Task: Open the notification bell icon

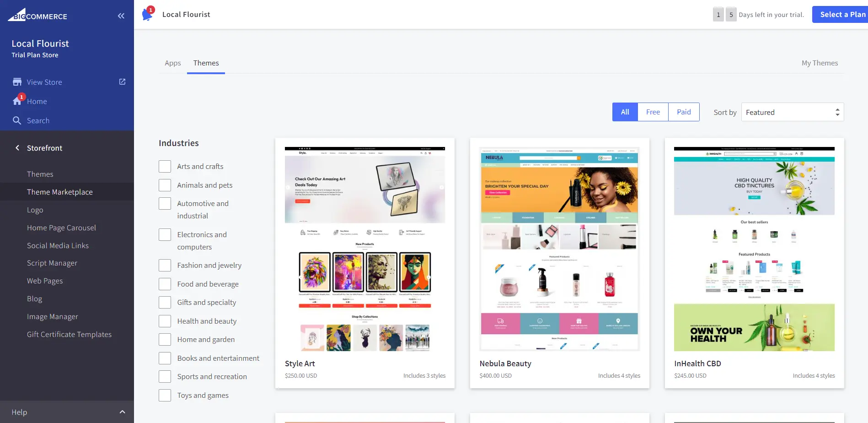Action: 148,14
